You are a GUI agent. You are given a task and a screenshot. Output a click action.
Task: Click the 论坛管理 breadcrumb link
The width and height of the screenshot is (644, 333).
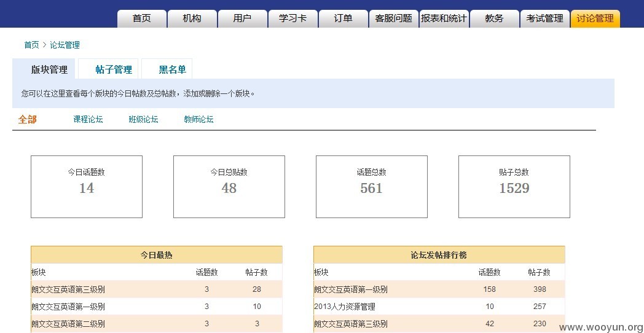(65, 45)
